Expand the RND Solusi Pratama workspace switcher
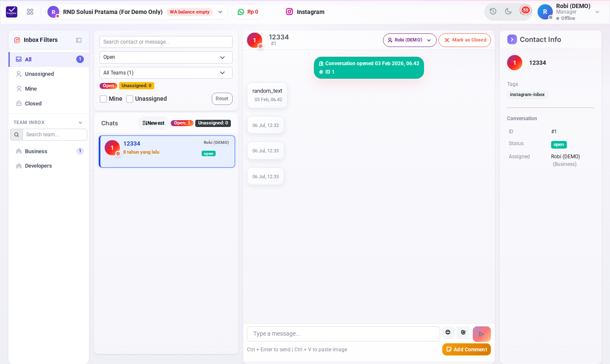This screenshot has width=610, height=364. [x=137, y=12]
